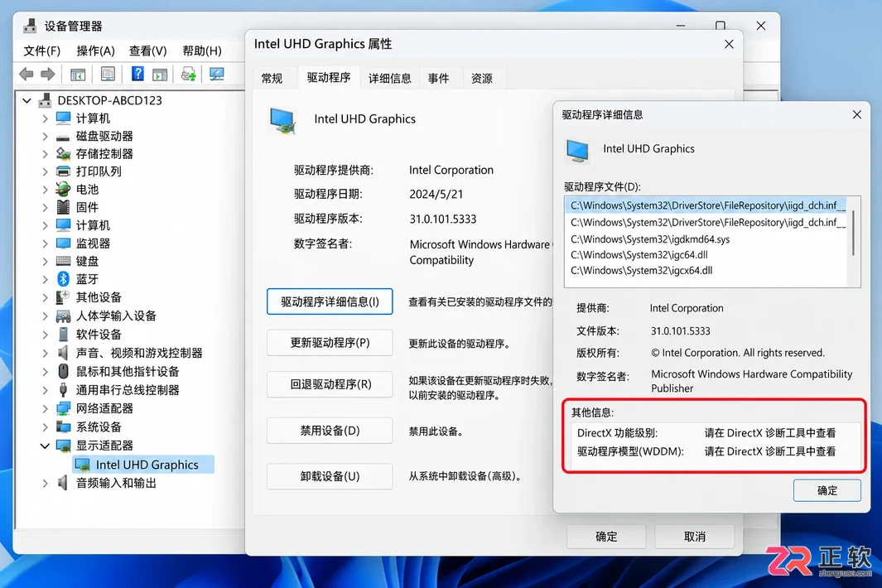Collapse the DESKTOP-ABCD123 root node

[27, 101]
